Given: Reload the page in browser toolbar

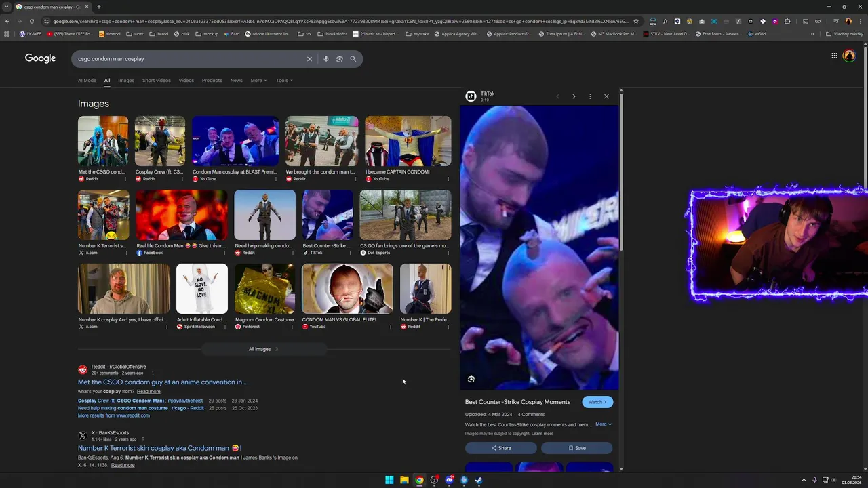Looking at the screenshot, I should [x=31, y=21].
